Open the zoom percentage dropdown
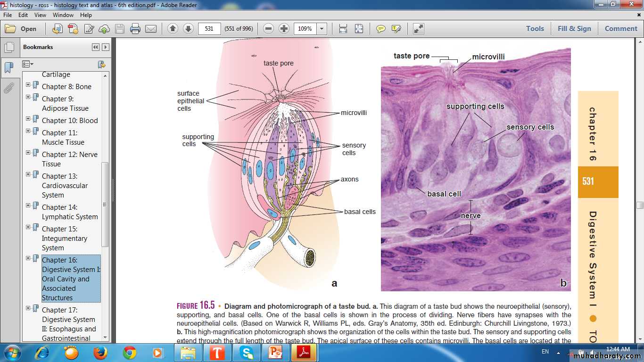This screenshot has width=644, height=362. pyautogui.click(x=322, y=29)
